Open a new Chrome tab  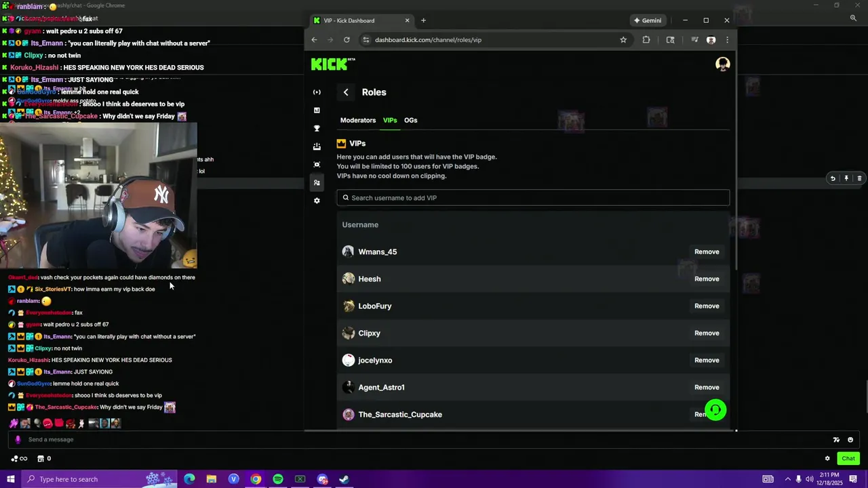tap(423, 20)
